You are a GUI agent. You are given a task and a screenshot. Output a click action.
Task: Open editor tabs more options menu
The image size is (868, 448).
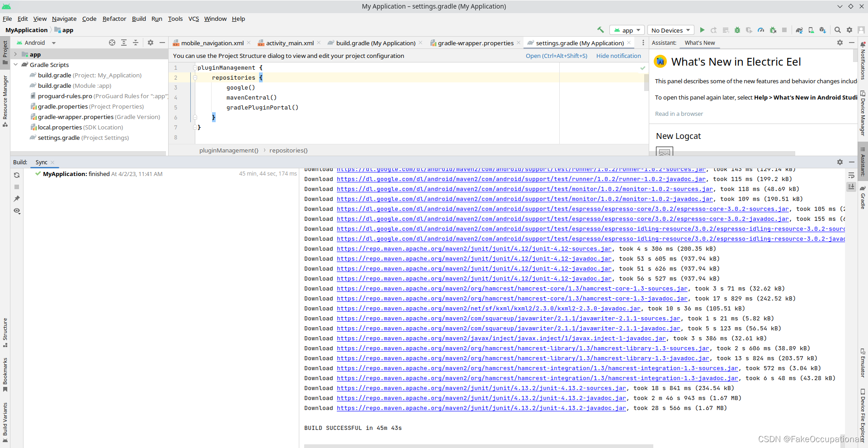tap(643, 43)
